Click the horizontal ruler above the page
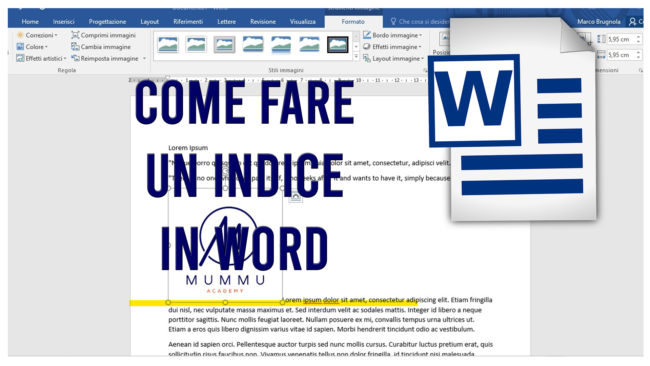This screenshot has width=650, height=366. [x=278, y=80]
